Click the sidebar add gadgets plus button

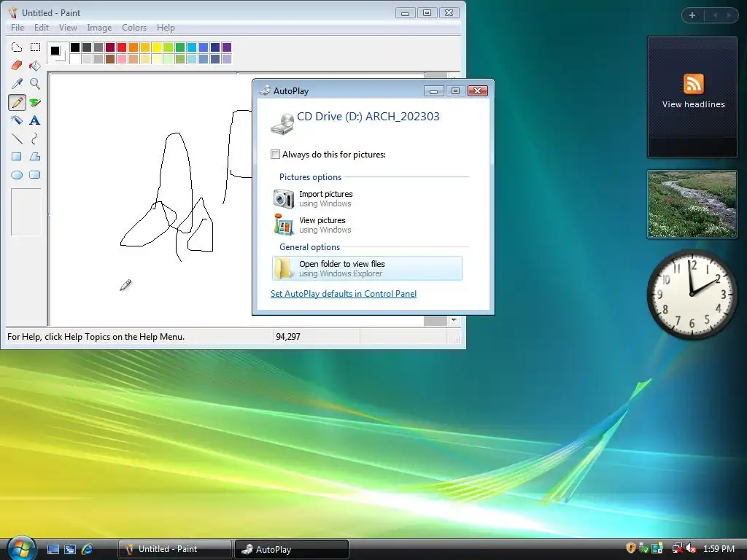(692, 16)
